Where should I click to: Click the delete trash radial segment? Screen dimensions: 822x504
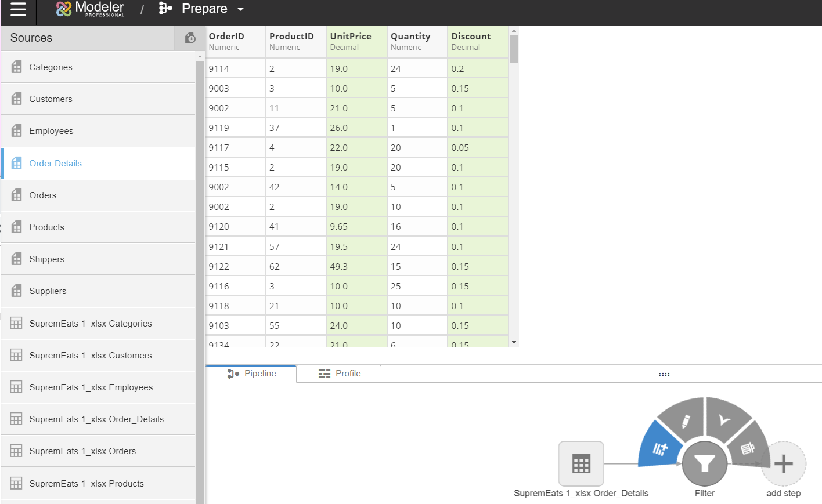click(748, 448)
